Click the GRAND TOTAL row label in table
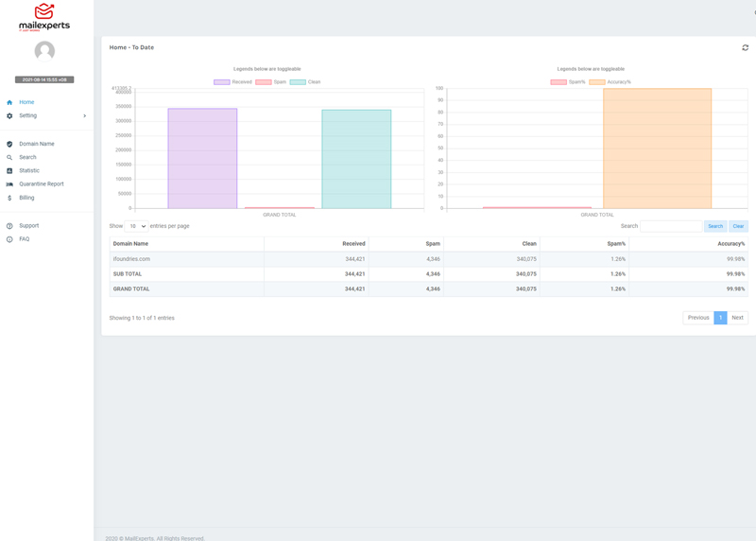Viewport: 756px width, 541px height. point(131,289)
